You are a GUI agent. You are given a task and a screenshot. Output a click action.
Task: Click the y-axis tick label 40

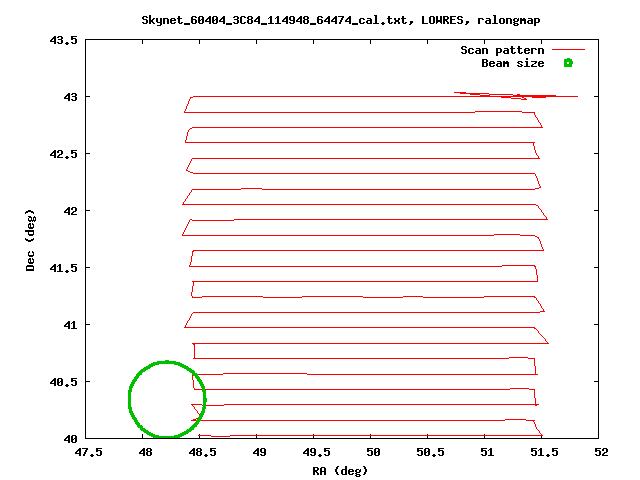tap(70, 439)
